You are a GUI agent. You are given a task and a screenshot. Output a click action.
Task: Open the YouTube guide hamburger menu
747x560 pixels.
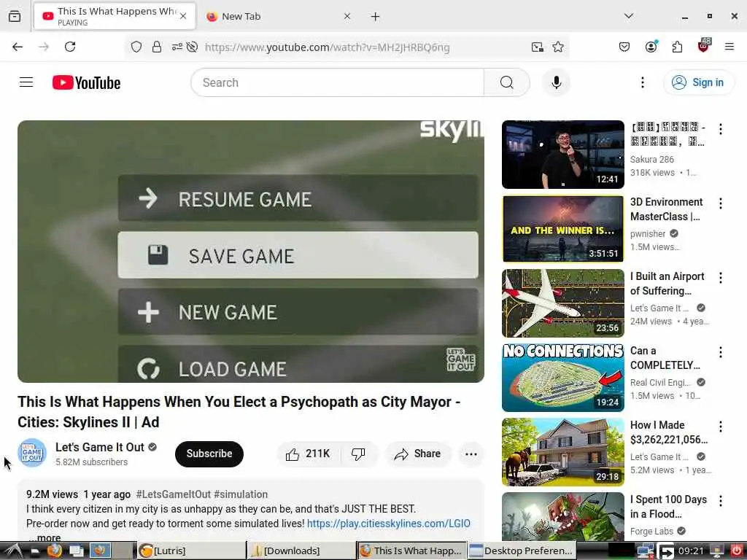[26, 82]
